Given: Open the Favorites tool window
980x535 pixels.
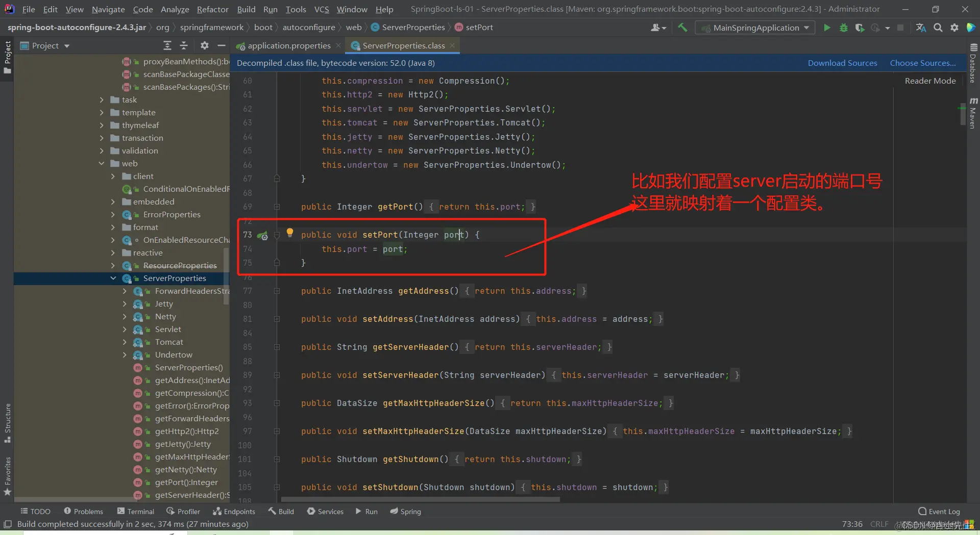Looking at the screenshot, I should pyautogui.click(x=8, y=476).
